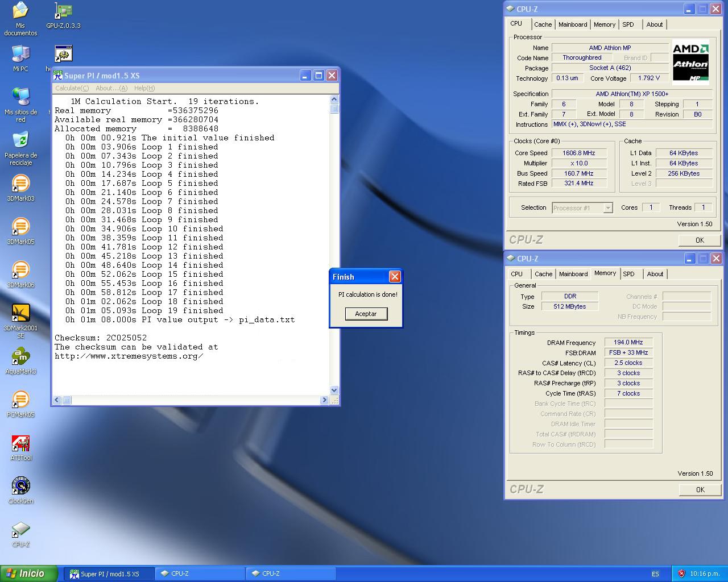Screen dimensions: 728x582
Task: Switch to About tab in bottom CPU-Z window
Action: [x=655, y=274]
